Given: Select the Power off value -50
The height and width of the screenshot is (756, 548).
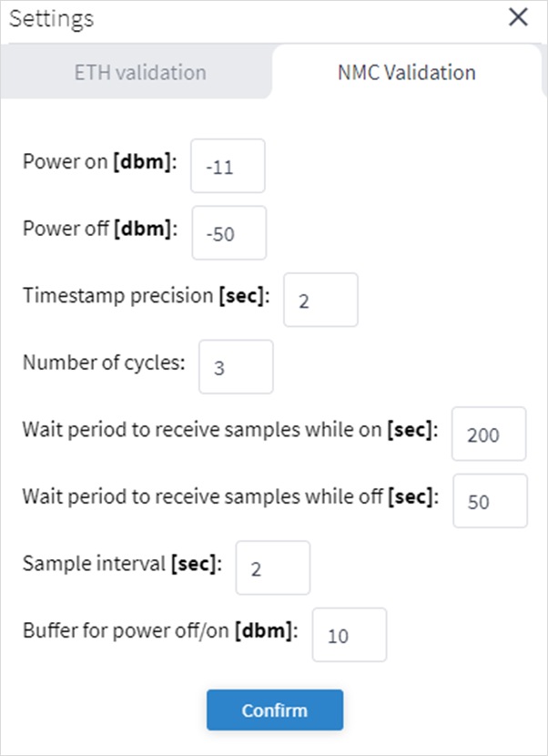Looking at the screenshot, I should [x=228, y=233].
